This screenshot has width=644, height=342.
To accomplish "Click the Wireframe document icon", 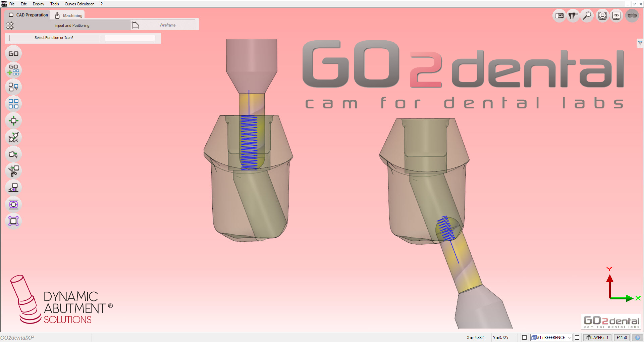I will pos(136,25).
